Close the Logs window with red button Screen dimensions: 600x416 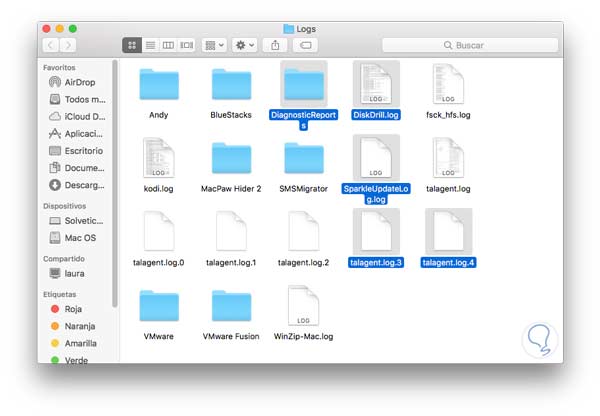(x=47, y=29)
